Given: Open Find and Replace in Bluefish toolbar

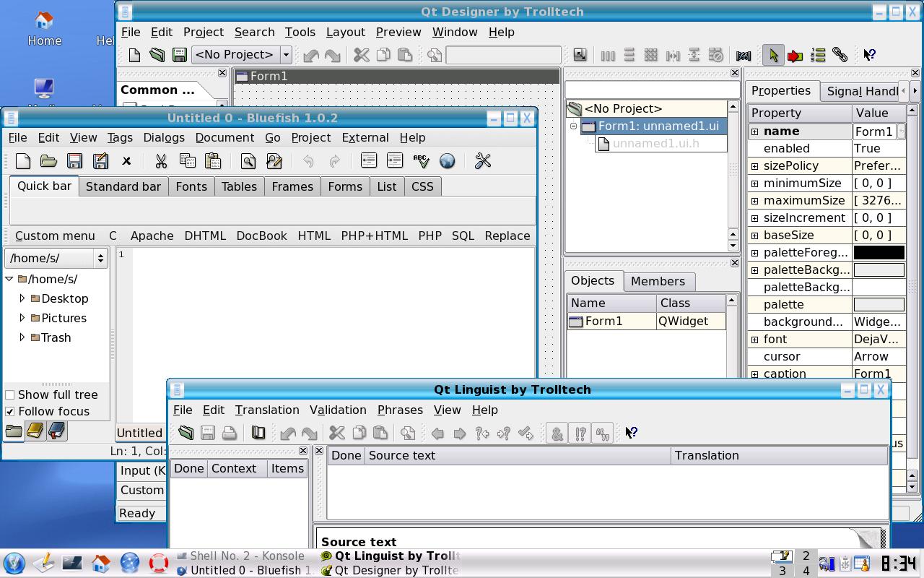Looking at the screenshot, I should [x=274, y=161].
